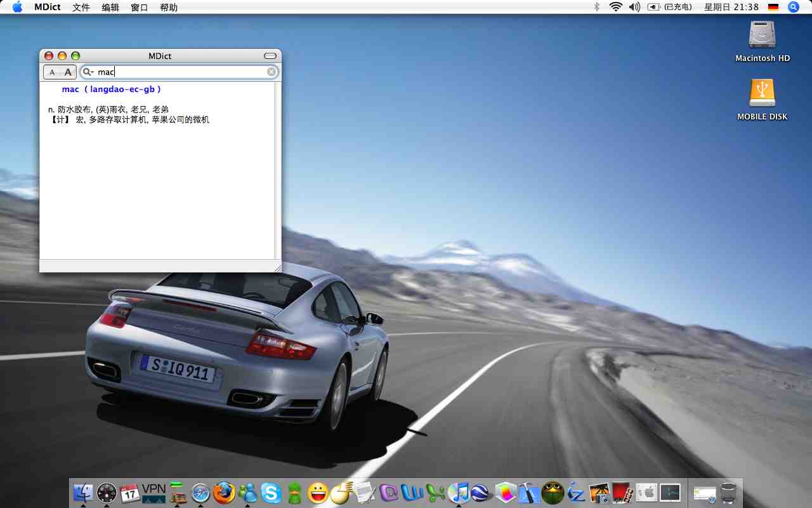Open the volume control in menu bar

click(634, 7)
